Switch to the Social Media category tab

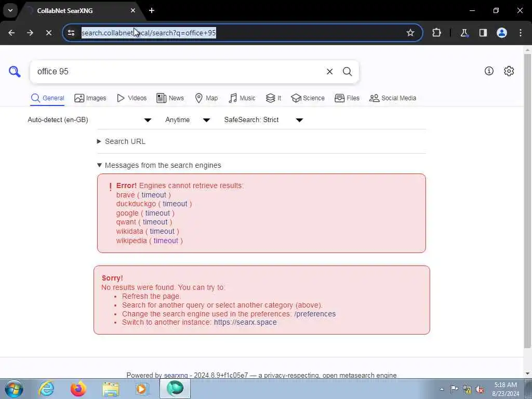pos(393,98)
